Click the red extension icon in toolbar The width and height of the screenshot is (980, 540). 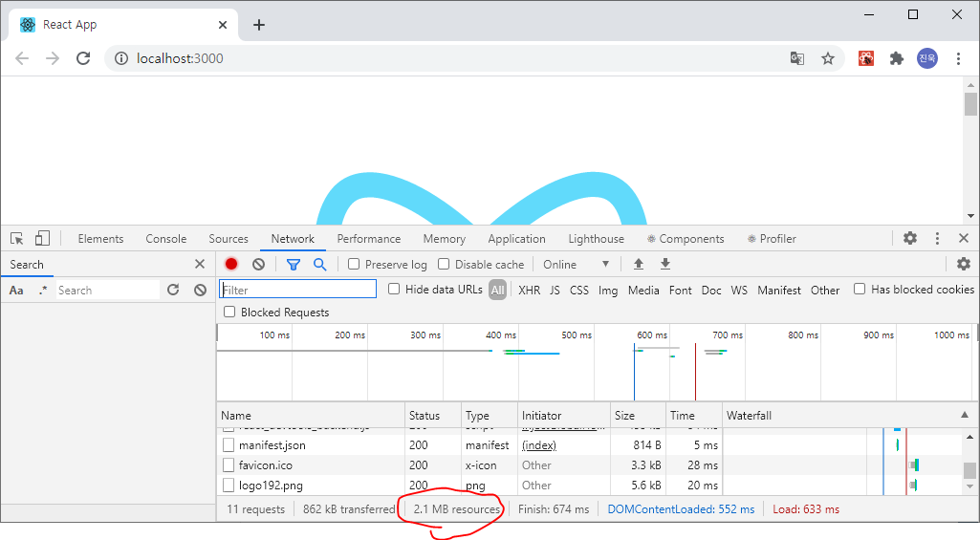click(x=865, y=58)
